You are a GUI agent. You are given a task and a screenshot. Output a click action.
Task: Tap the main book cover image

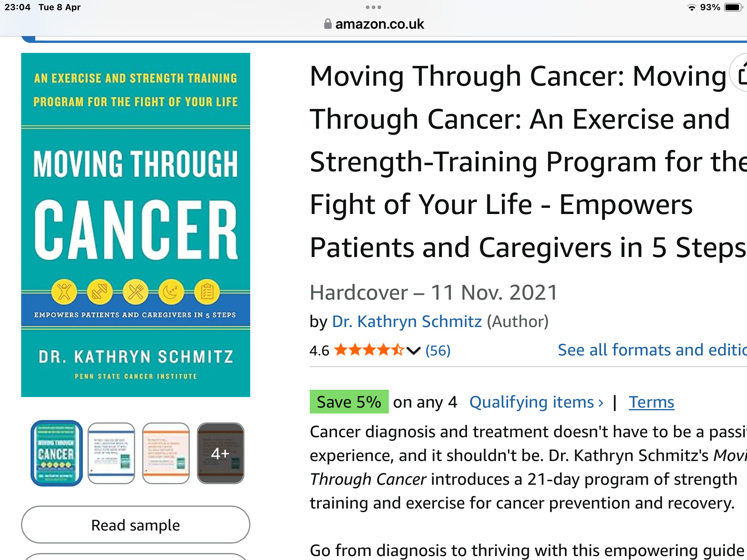136,225
